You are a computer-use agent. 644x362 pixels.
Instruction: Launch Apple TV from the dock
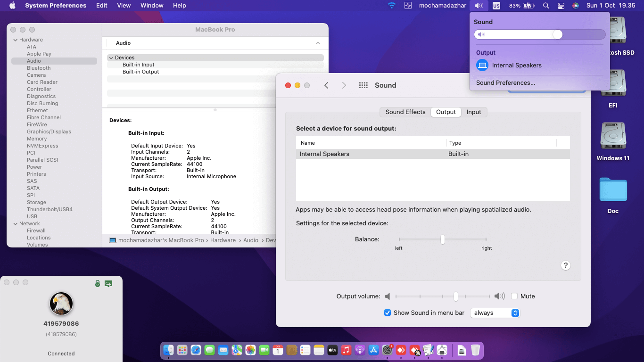click(x=332, y=350)
